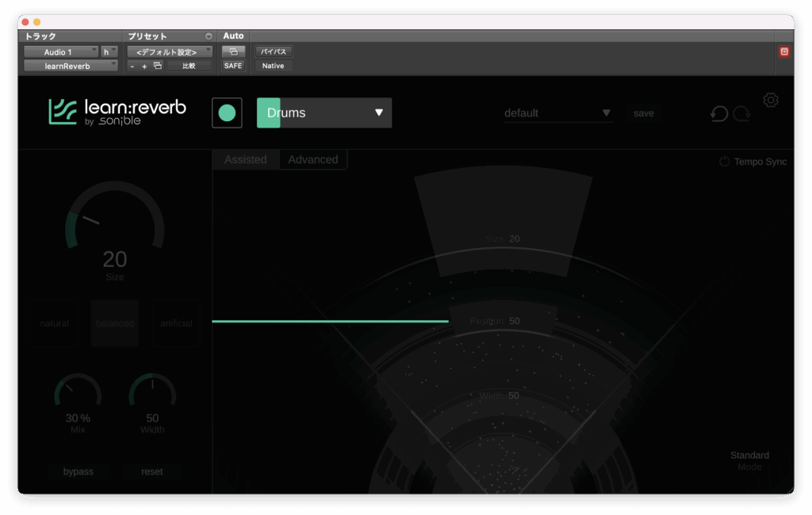This screenshot has height=515, width=812.
Task: Click the トラック header label
Action: coord(40,36)
